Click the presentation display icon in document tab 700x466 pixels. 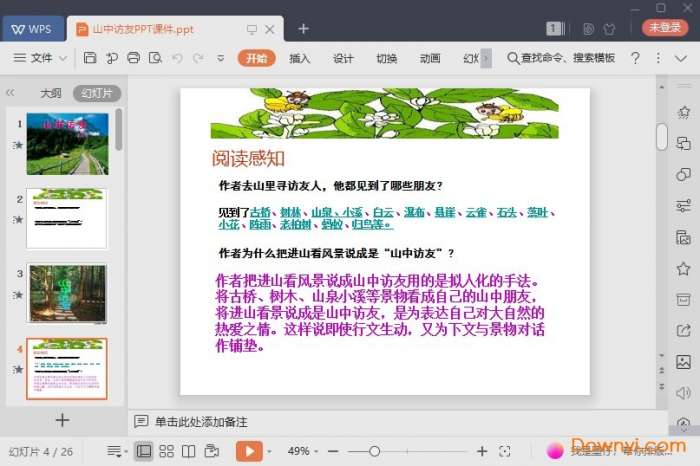[x=252, y=29]
